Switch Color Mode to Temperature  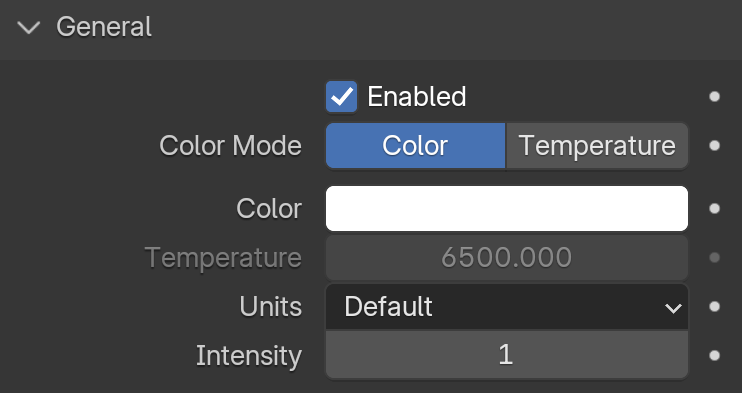point(597,145)
